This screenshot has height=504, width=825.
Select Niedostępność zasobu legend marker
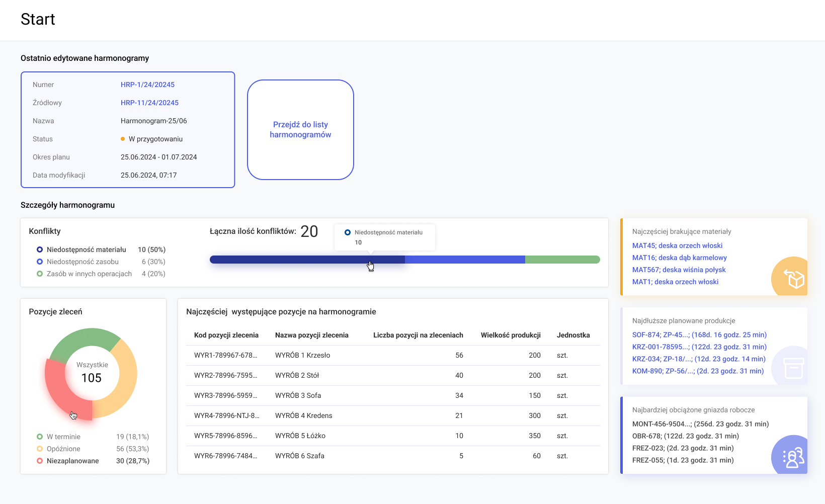[40, 262]
